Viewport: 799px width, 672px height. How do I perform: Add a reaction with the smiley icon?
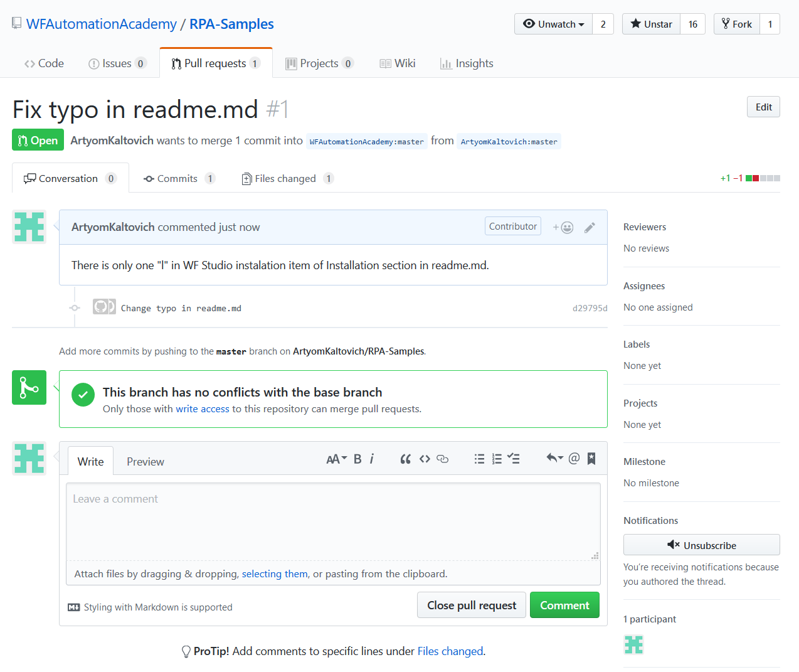pos(563,227)
